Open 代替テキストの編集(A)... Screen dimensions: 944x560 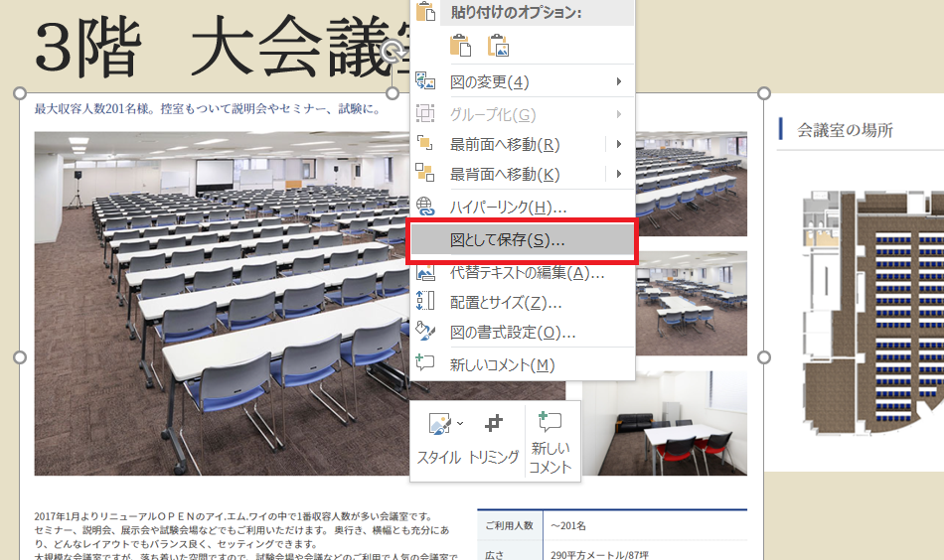[522, 273]
